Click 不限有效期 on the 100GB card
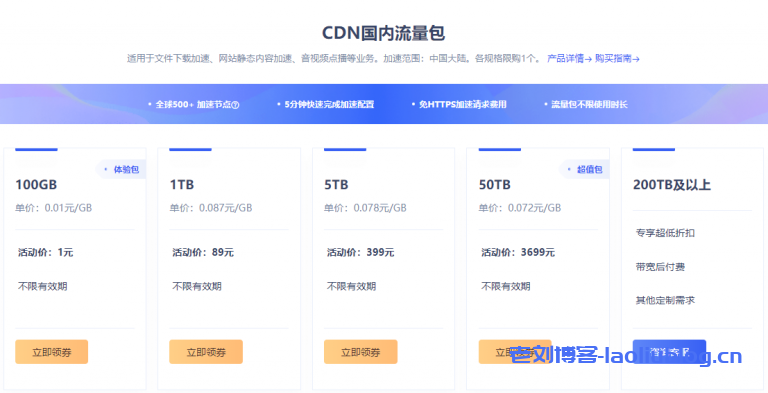The height and width of the screenshot is (393, 768). pos(43,286)
